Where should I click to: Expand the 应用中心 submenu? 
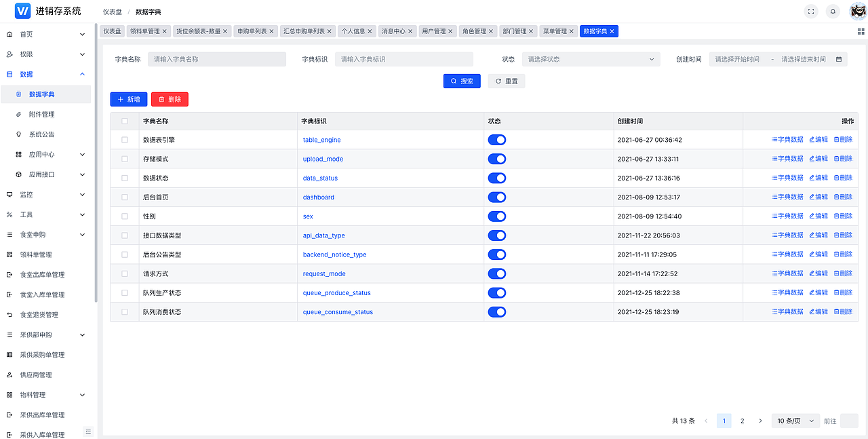45,154
